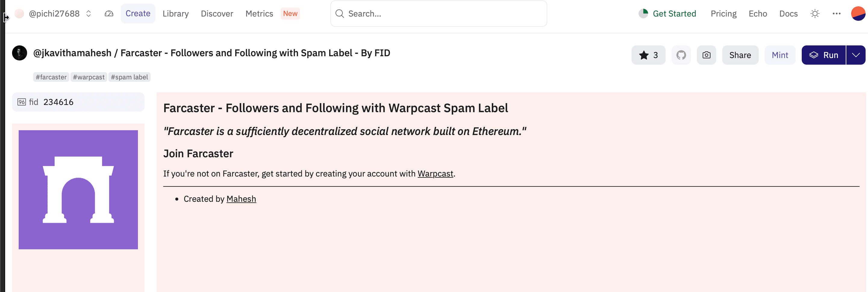Star this dashboard
This screenshot has width=868, height=292.
(x=648, y=55)
